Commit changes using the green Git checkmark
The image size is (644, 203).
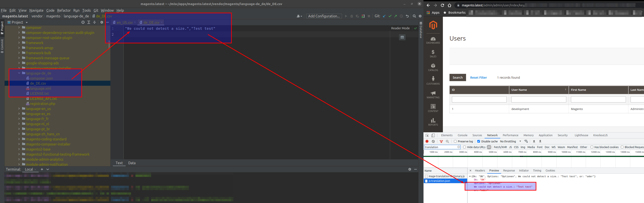390,16
